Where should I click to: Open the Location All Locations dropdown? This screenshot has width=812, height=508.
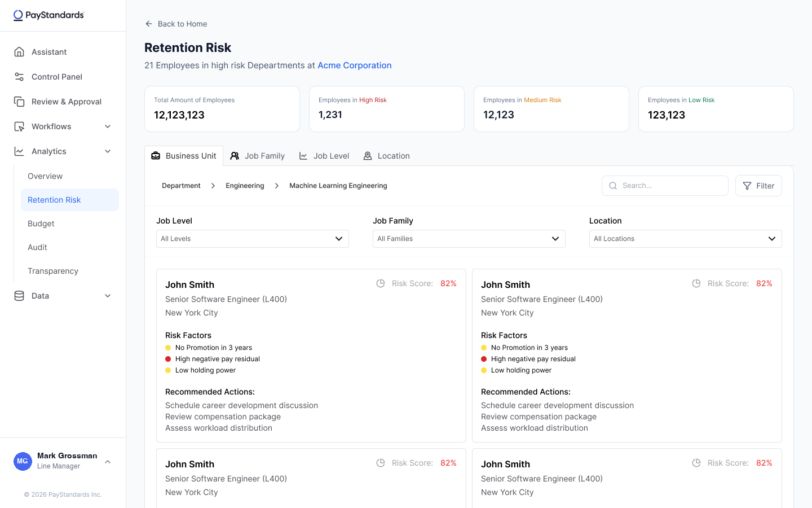pos(686,239)
